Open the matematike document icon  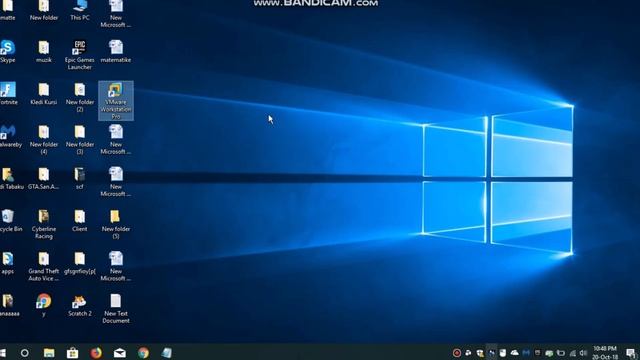(116, 51)
